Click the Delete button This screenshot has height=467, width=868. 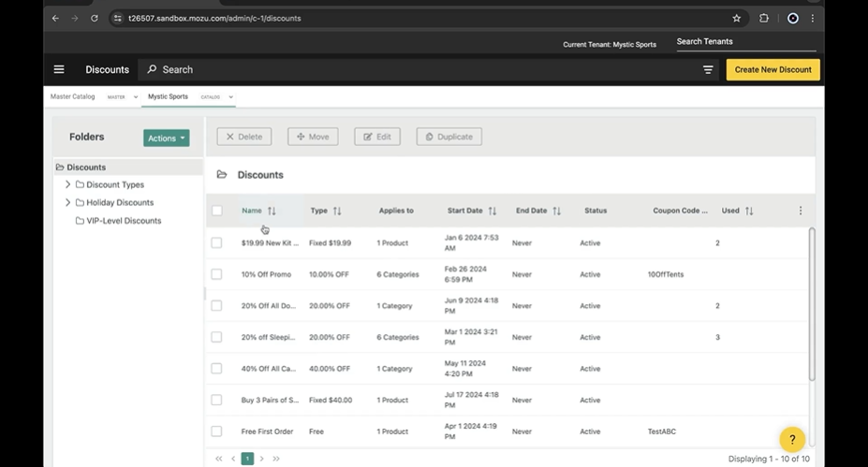pos(244,137)
